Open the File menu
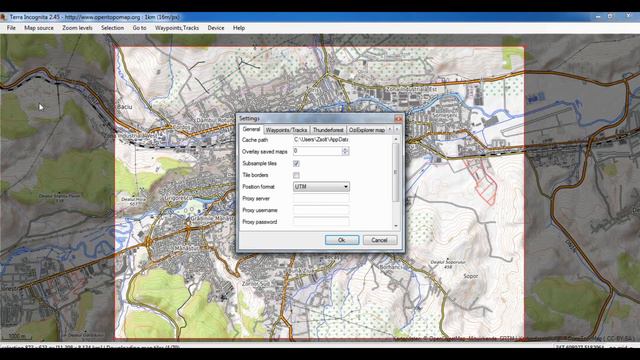Viewport: 640px width, 360px height. 11,28
